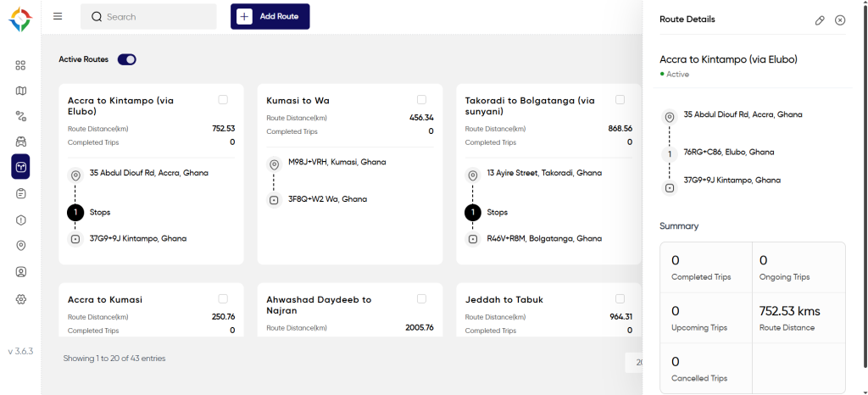Expand the hamburger menu in top bar
This screenshot has height=395, width=868.
pyautogui.click(x=58, y=16)
